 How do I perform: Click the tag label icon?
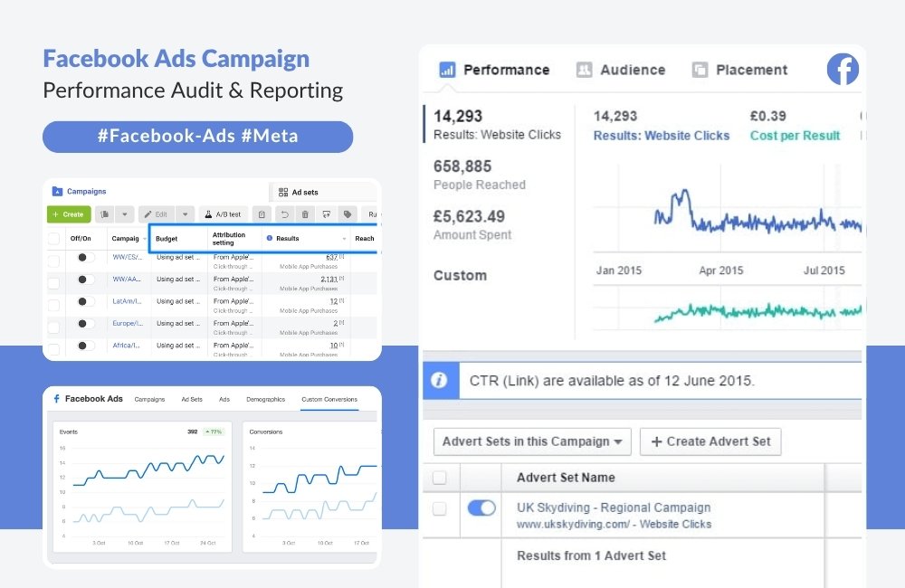tap(348, 214)
